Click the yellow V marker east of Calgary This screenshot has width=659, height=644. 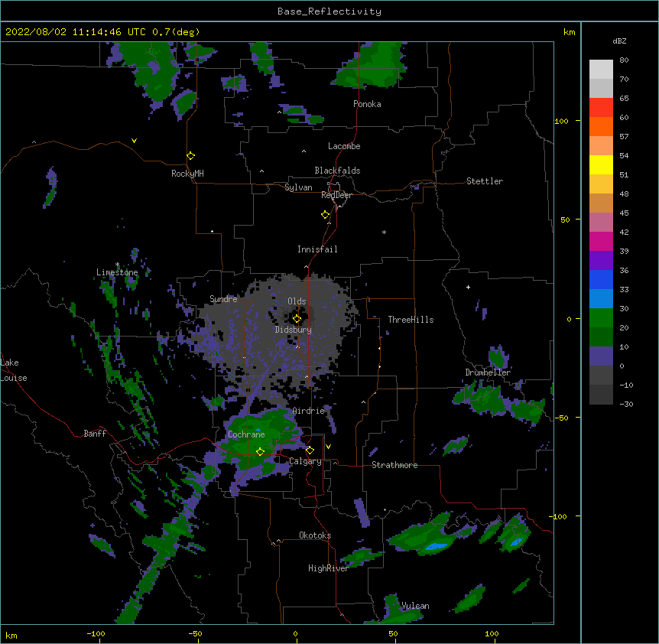328,447
